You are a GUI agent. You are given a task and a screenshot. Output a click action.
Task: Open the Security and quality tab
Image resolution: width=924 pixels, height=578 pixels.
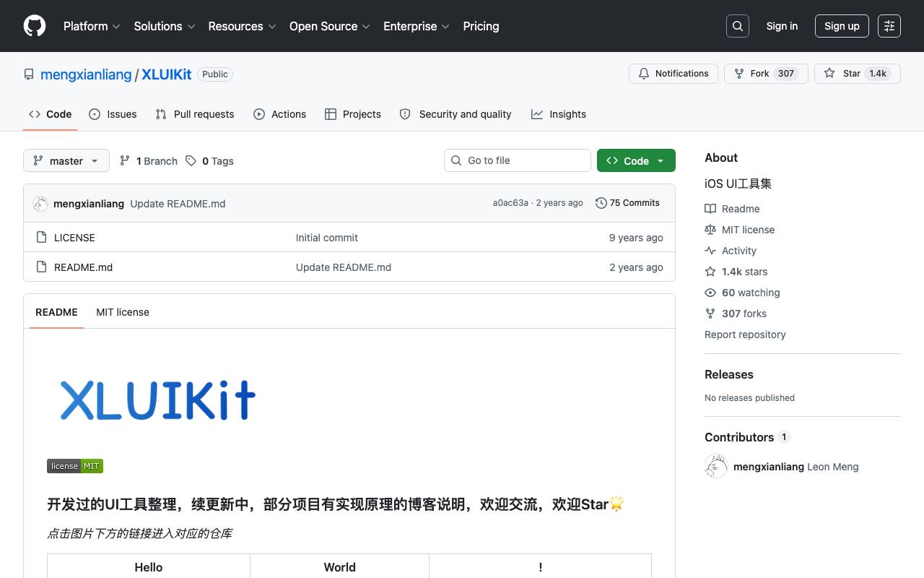(x=456, y=114)
